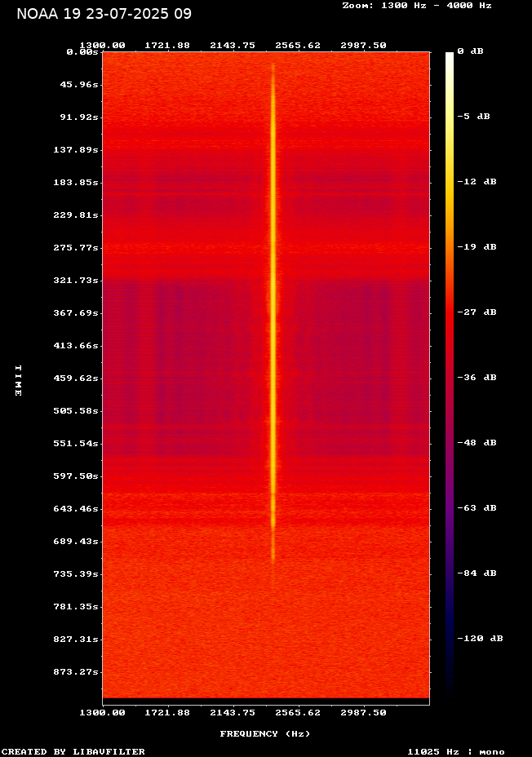Viewport: 532px width, 757px height.
Task: Click the title 'NOAA 19 23-07-2025 09'
Action: point(104,14)
